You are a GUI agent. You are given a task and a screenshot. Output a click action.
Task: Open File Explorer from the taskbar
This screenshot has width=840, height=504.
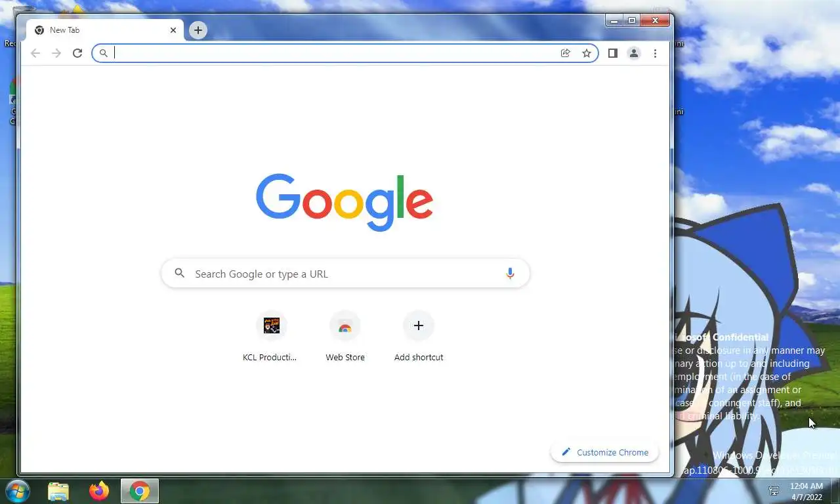click(x=58, y=491)
